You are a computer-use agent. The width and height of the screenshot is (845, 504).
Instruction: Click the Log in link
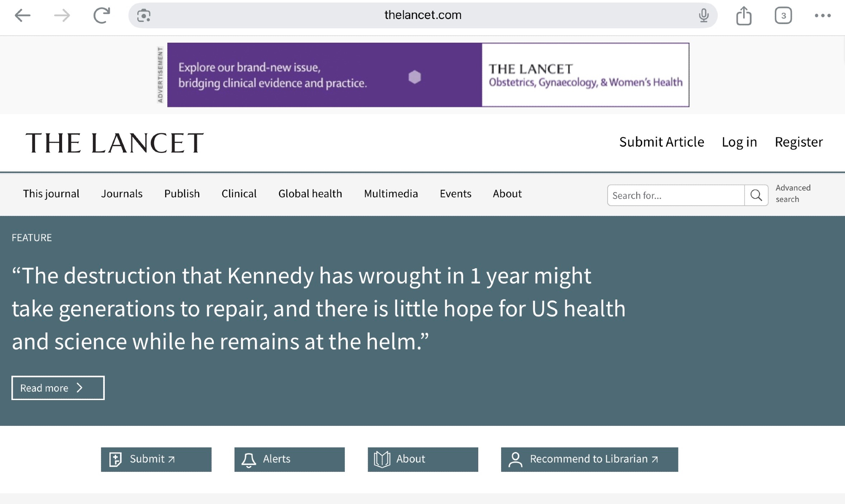coord(739,142)
